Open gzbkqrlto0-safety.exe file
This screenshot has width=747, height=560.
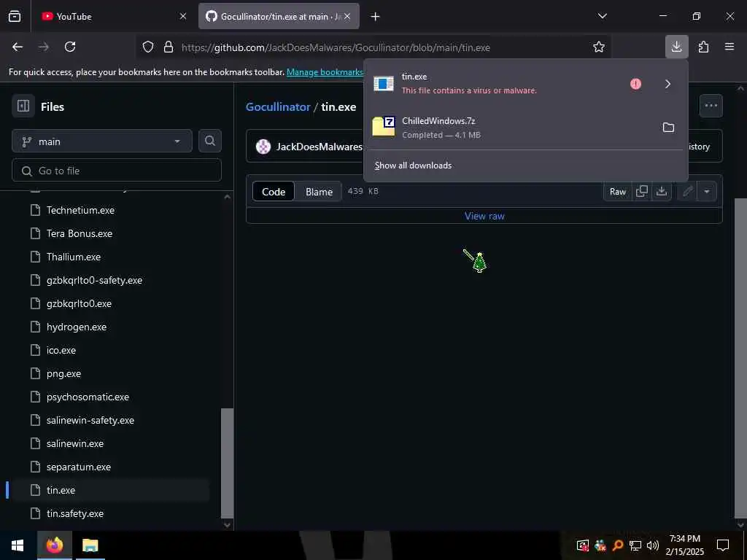pos(94,280)
